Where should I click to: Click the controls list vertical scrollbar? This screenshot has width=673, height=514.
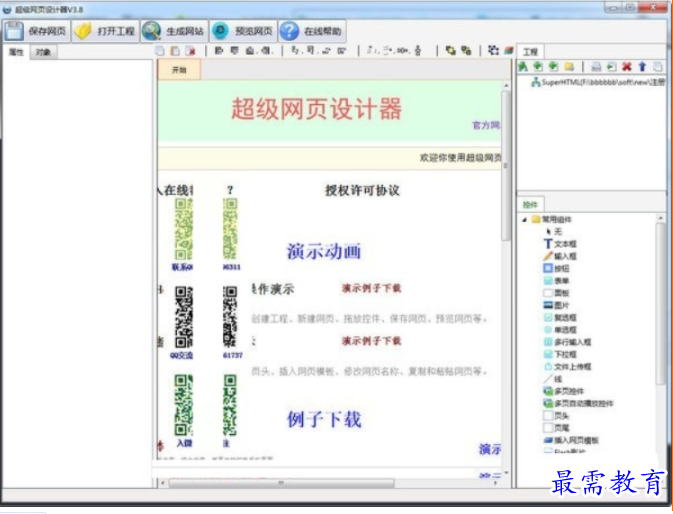click(x=660, y=304)
